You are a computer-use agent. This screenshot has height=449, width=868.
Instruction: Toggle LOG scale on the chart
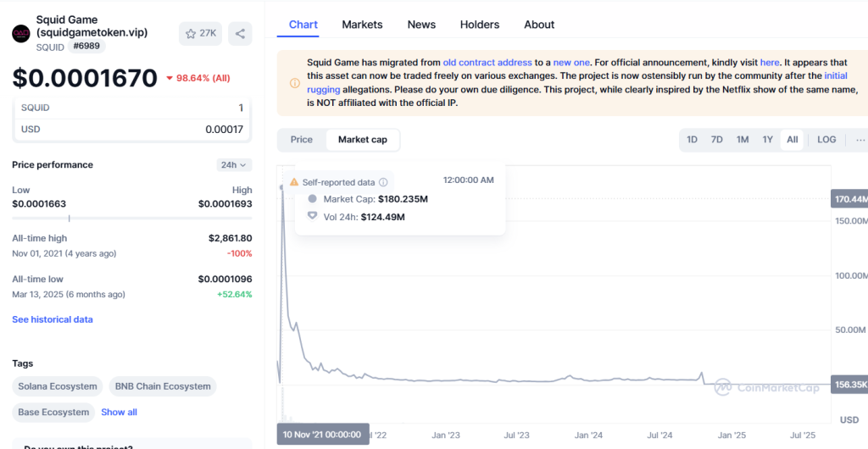coord(826,140)
